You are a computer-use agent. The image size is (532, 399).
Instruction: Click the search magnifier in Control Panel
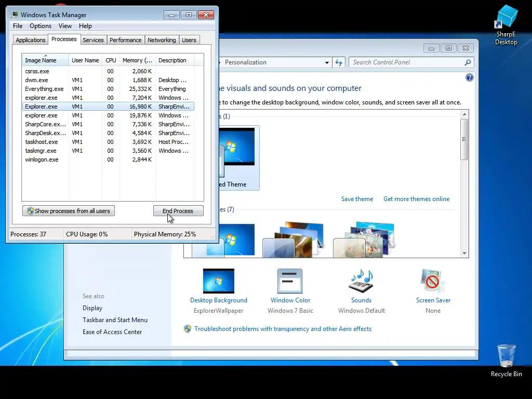pyautogui.click(x=468, y=62)
